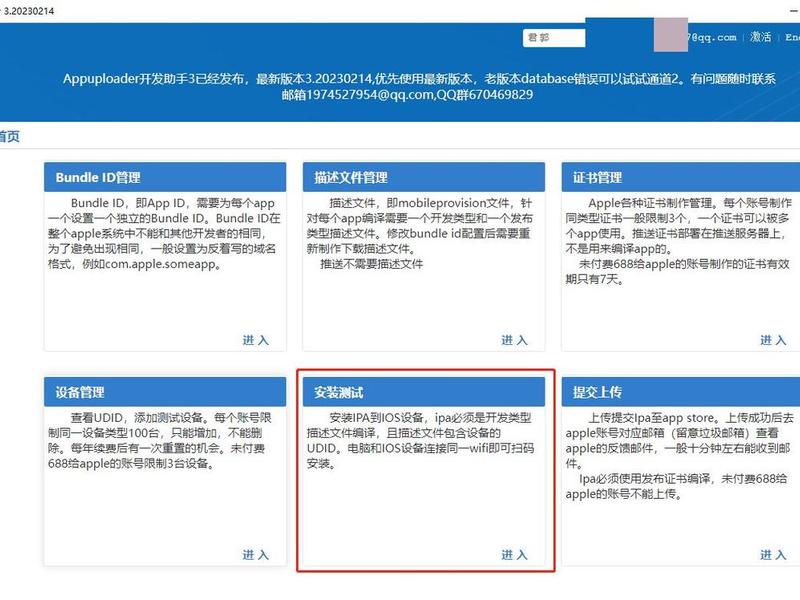This screenshot has height=600, width=800.
Task: Select the 证书管理 card header
Action: click(x=681, y=178)
